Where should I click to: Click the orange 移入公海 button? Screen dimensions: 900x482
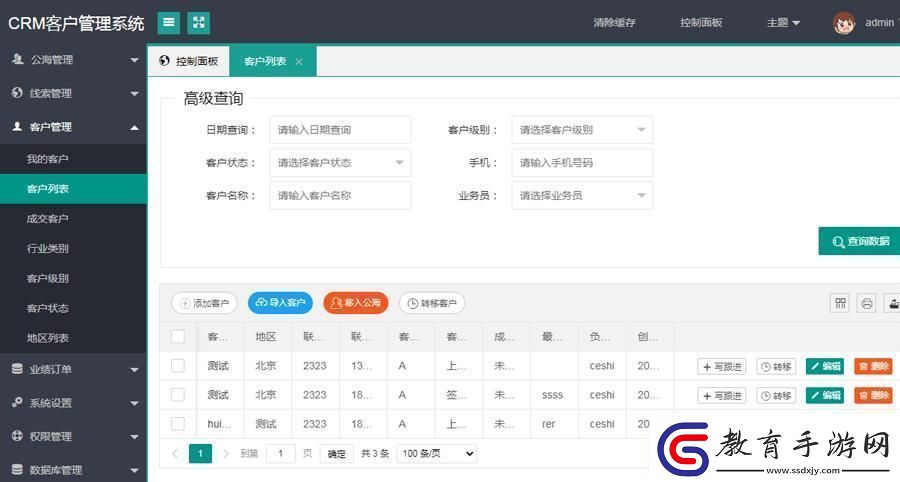click(356, 302)
